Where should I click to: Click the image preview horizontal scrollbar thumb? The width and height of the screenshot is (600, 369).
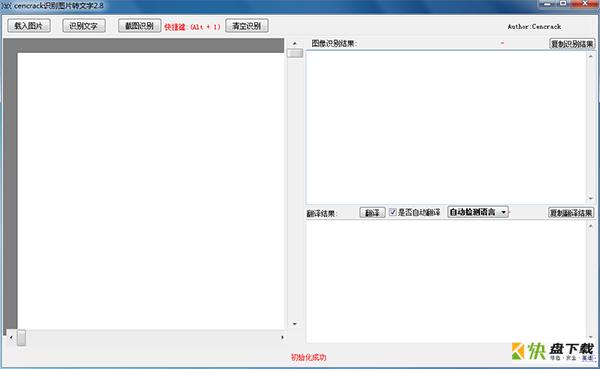(21, 338)
